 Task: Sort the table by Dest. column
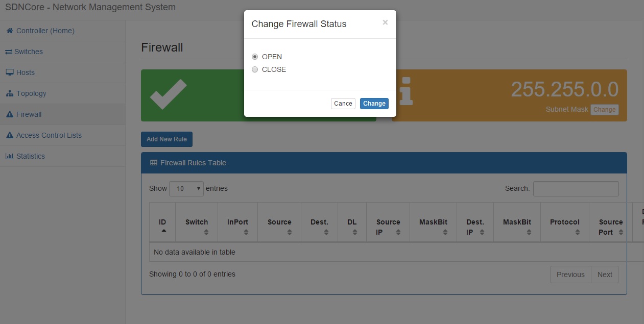click(x=320, y=222)
